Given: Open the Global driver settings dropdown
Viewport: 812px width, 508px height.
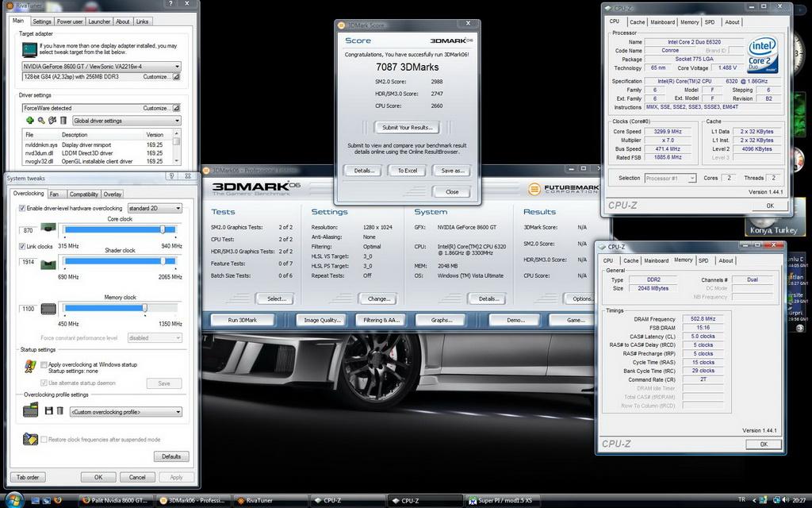Looking at the screenshot, I should pyautogui.click(x=126, y=121).
